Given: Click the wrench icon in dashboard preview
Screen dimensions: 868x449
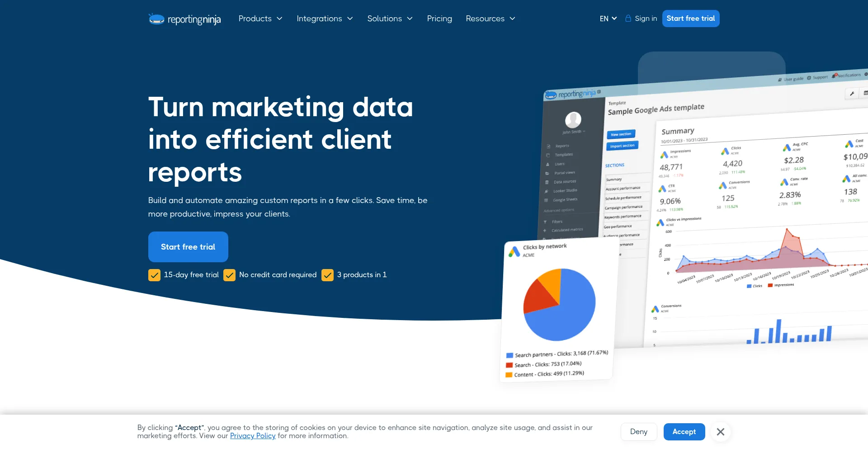Looking at the screenshot, I should (852, 94).
